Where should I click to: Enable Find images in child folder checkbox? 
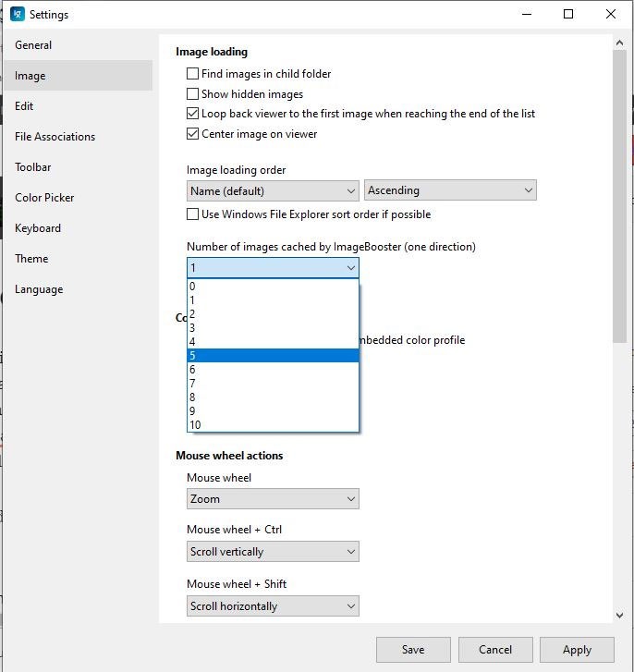tap(193, 74)
